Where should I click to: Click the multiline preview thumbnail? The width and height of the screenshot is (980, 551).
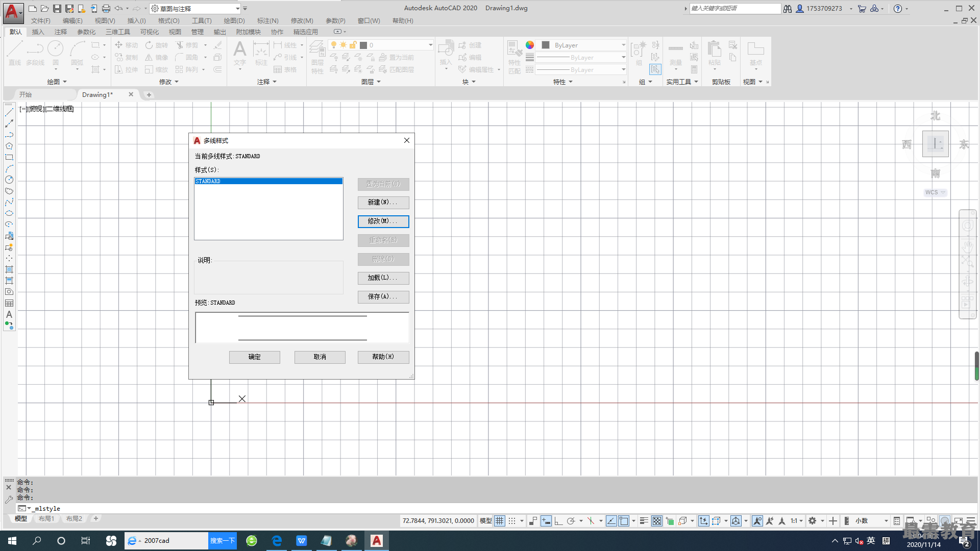point(302,328)
